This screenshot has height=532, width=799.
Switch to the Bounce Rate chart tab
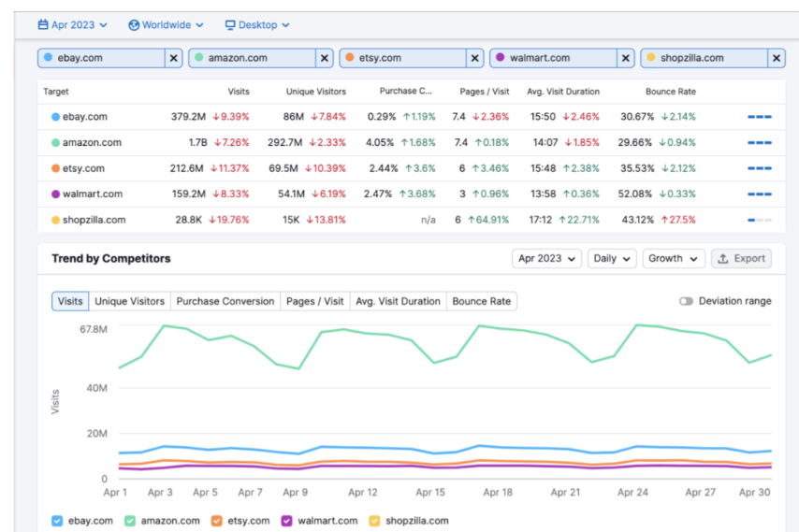click(x=482, y=301)
